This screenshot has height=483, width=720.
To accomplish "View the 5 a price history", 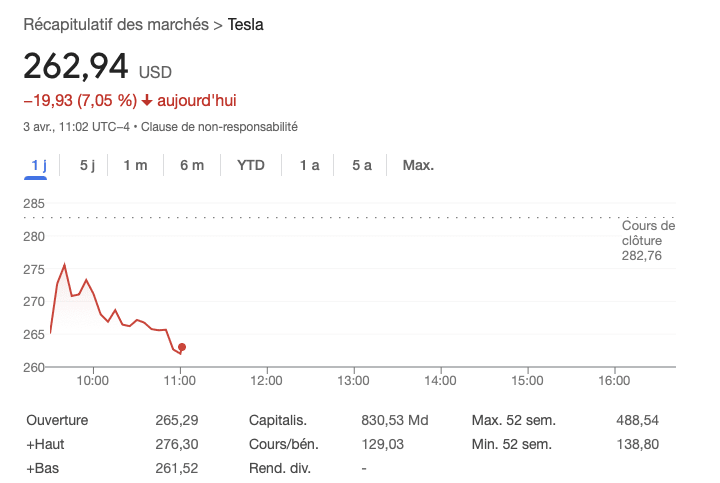I will coord(362,165).
